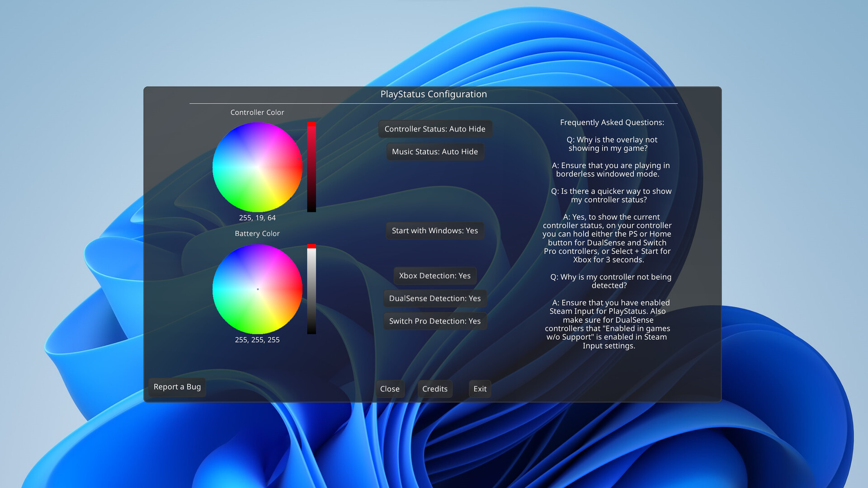Toggle the Controller Status Auto Hide setting
This screenshot has height=488, width=868.
pos(435,129)
